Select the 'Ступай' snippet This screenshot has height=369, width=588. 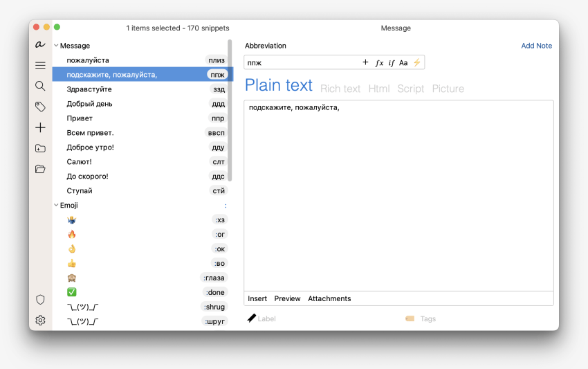[143, 190]
